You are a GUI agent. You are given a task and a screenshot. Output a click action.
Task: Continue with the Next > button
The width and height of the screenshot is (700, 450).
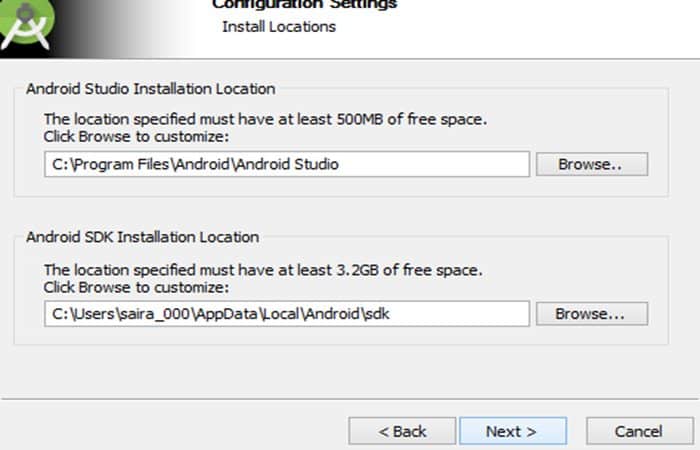513,431
